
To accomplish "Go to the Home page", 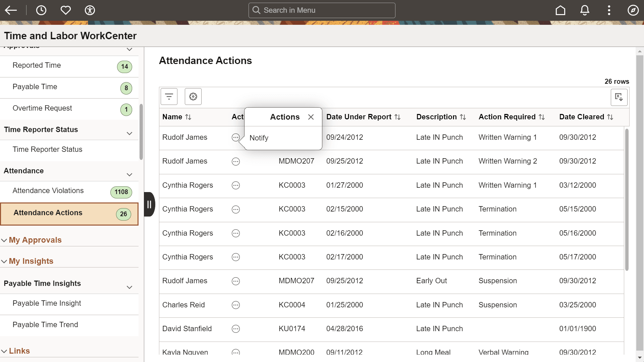I will pos(560,10).
